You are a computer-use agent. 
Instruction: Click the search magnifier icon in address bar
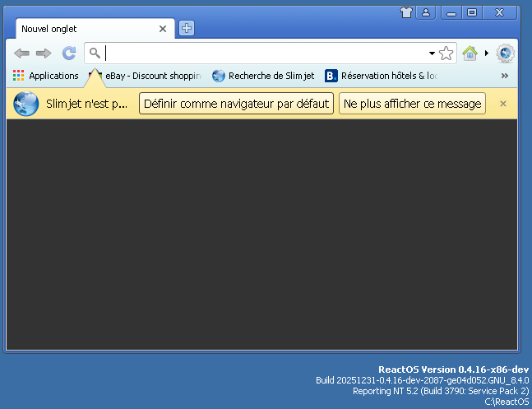pyautogui.click(x=95, y=53)
